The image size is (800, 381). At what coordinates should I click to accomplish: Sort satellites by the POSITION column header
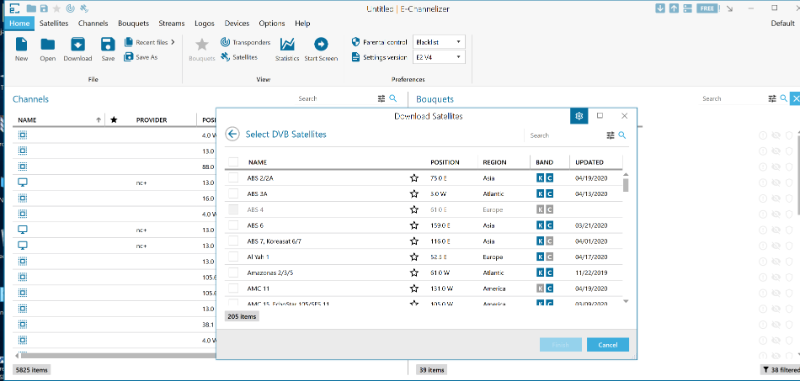point(445,162)
